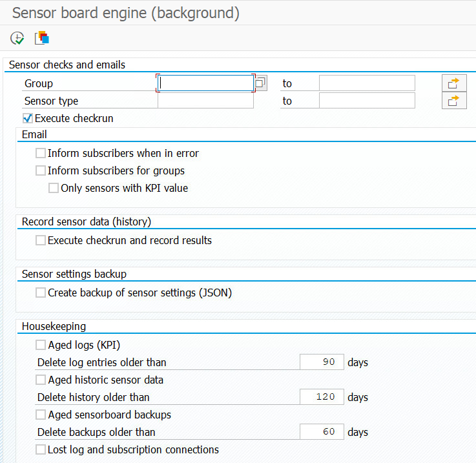Click the Execute (clock with checkmark) icon
The image size is (476, 463).
pyautogui.click(x=17, y=38)
